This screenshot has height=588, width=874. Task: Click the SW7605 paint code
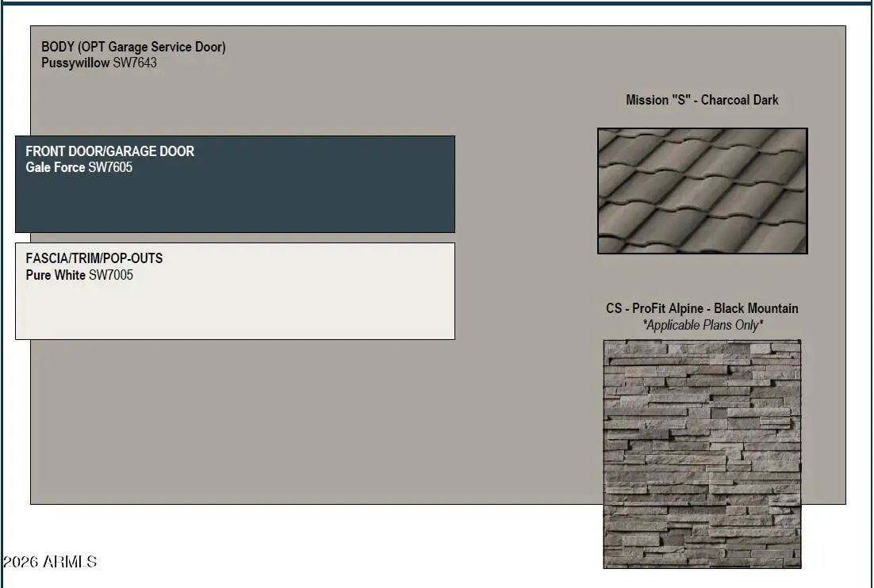(x=110, y=167)
